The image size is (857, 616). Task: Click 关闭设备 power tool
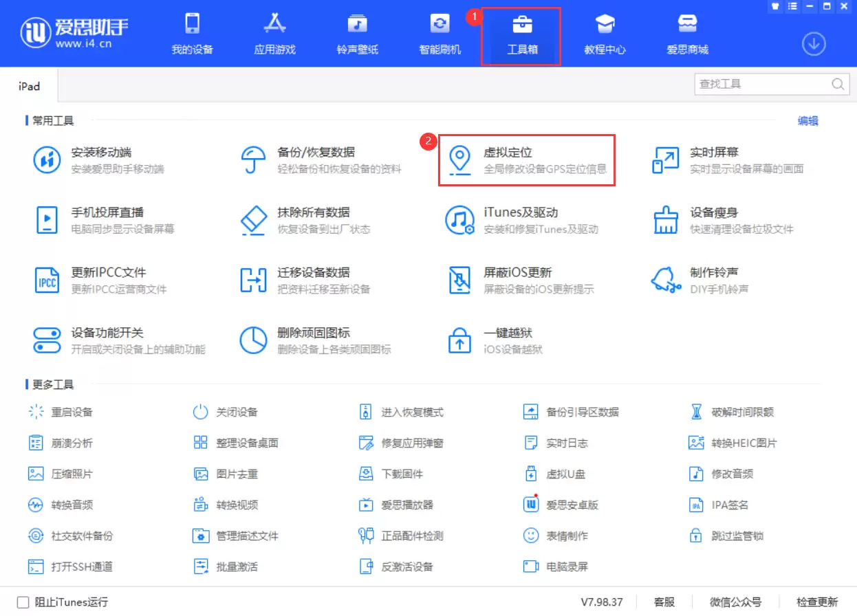point(226,412)
